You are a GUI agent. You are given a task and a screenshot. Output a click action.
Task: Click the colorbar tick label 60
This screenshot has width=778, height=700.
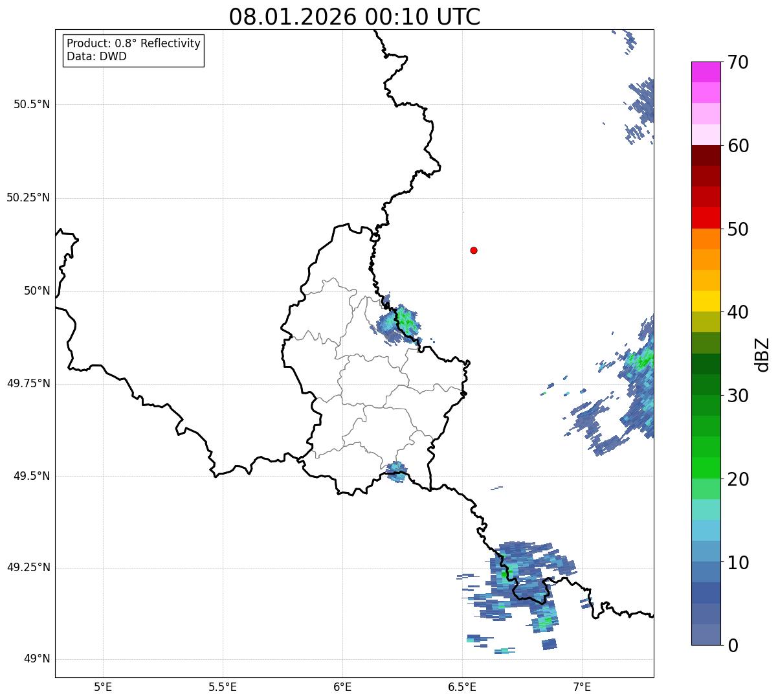point(738,146)
